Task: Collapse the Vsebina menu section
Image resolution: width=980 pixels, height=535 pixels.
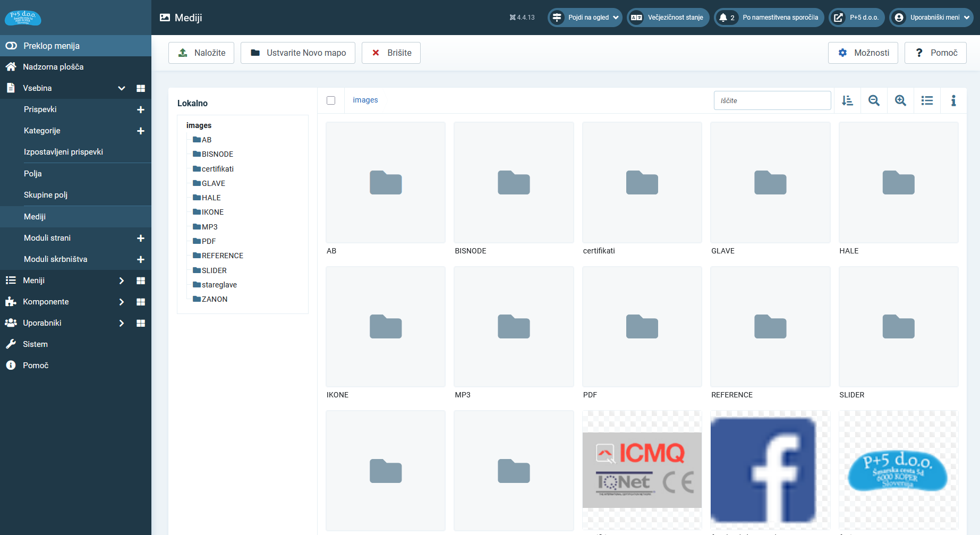Action: coord(122,88)
